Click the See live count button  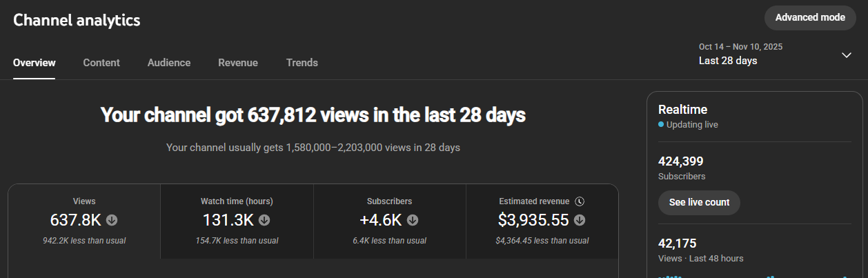pyautogui.click(x=699, y=203)
